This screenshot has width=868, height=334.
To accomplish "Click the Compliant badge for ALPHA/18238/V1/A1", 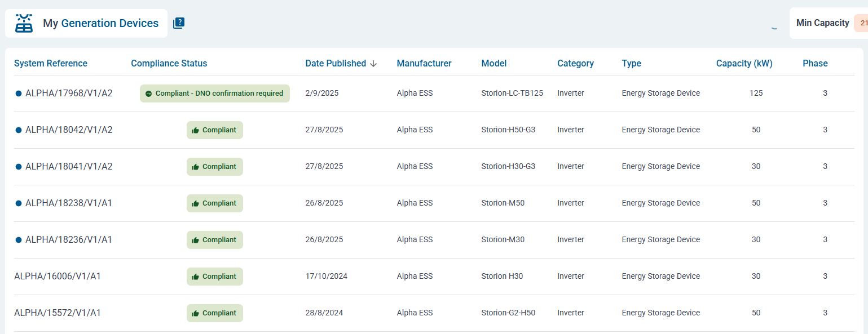I will click(x=215, y=203).
